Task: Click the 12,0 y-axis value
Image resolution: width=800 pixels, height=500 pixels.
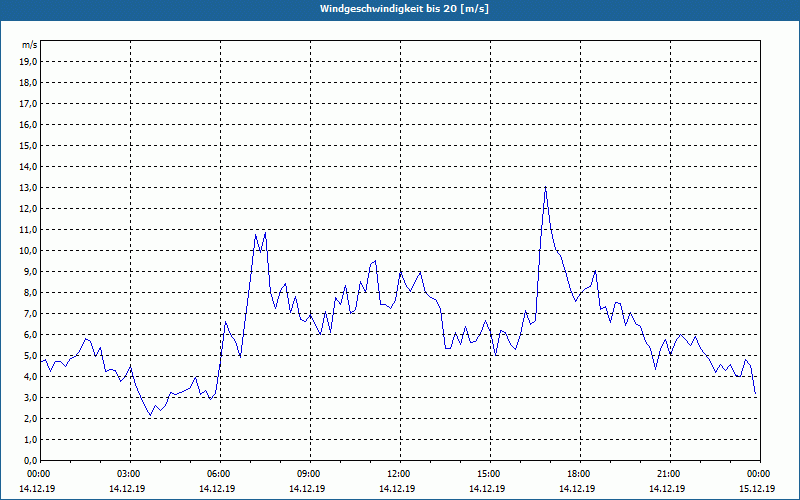Action: tap(28, 209)
